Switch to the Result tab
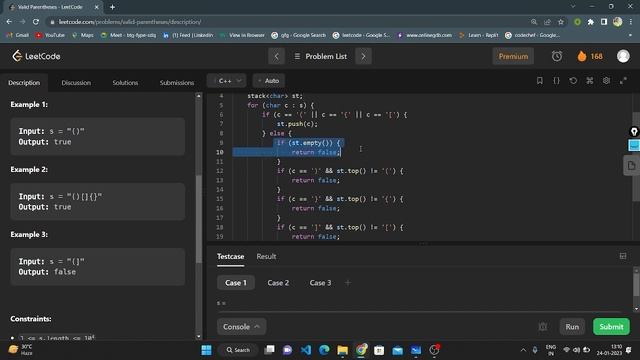The width and height of the screenshot is (640, 360). click(x=266, y=256)
